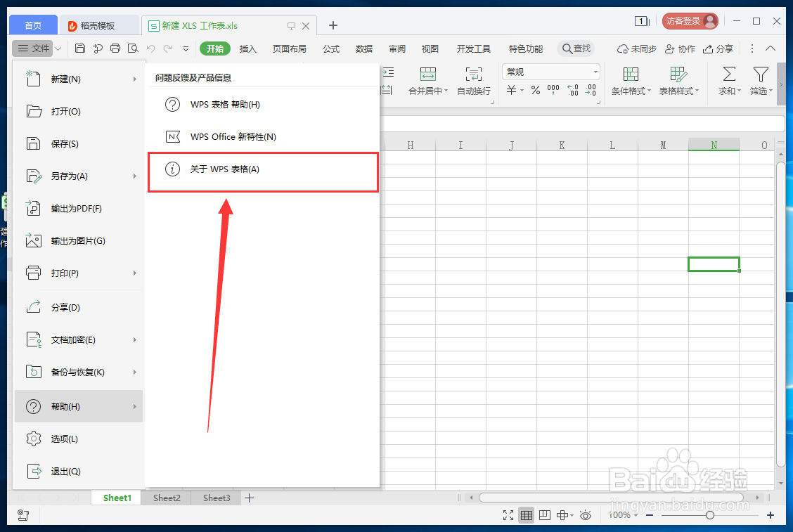Switch to page layout view in status bar
The height and width of the screenshot is (532, 793).
coord(545,515)
